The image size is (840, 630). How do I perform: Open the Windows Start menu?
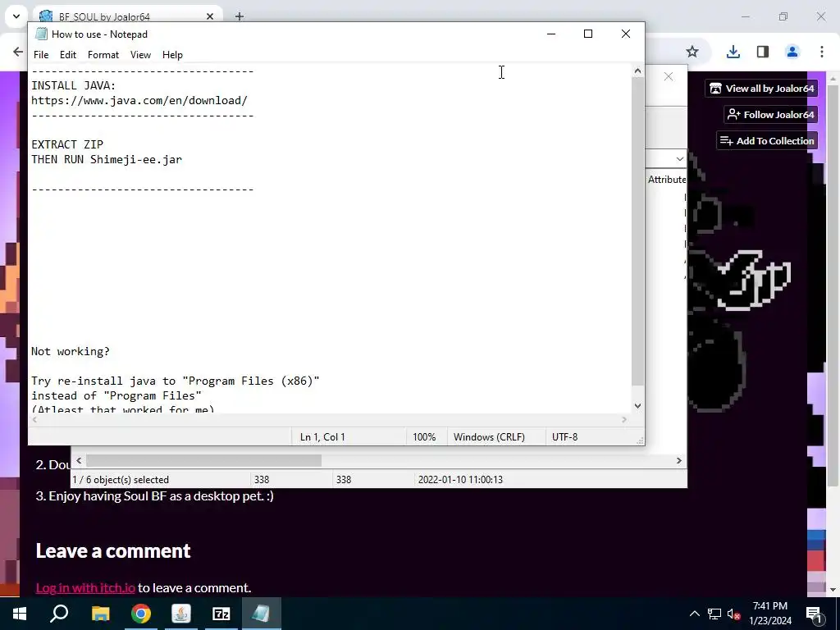click(x=20, y=614)
